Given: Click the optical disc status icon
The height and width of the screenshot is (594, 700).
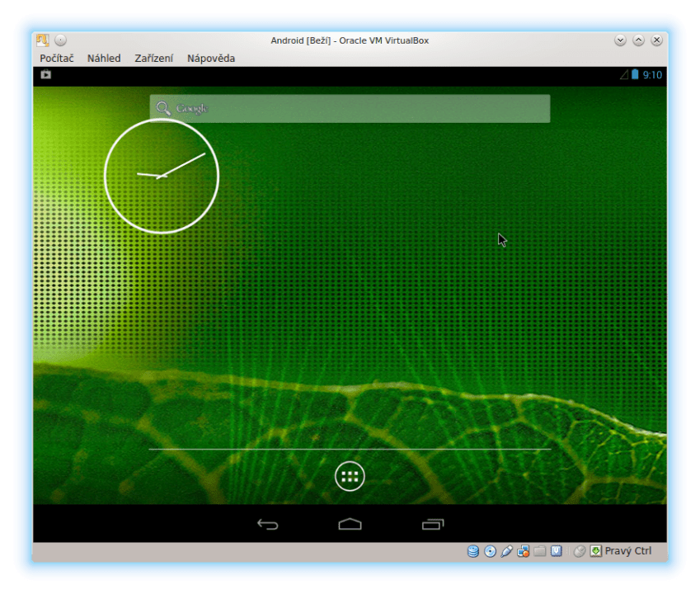Looking at the screenshot, I should [491, 551].
